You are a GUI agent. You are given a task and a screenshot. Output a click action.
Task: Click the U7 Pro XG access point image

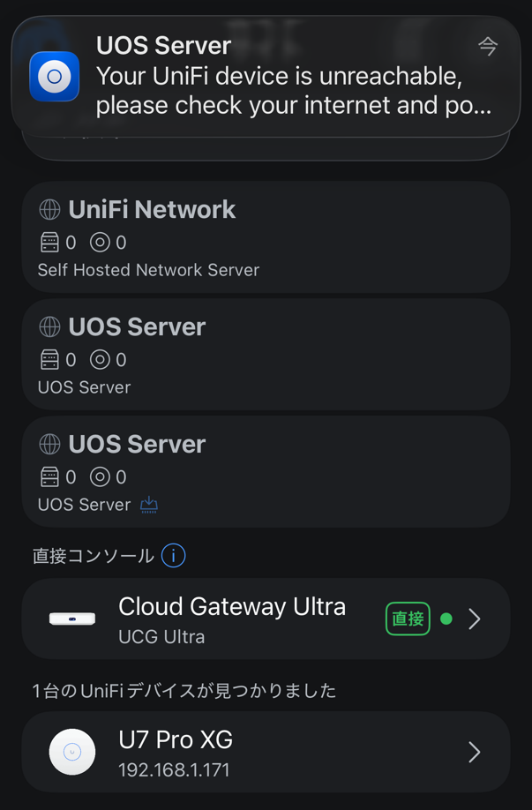click(72, 753)
